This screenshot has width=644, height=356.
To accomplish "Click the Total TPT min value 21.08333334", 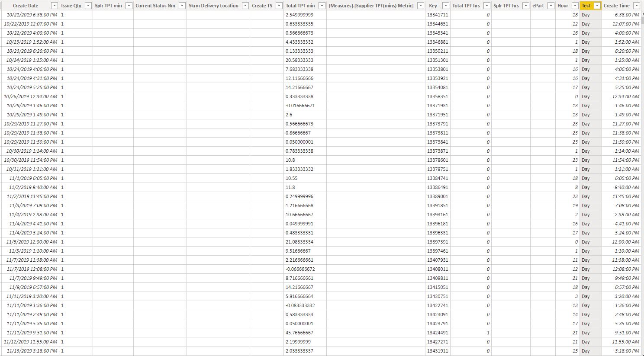I will coord(299,242).
